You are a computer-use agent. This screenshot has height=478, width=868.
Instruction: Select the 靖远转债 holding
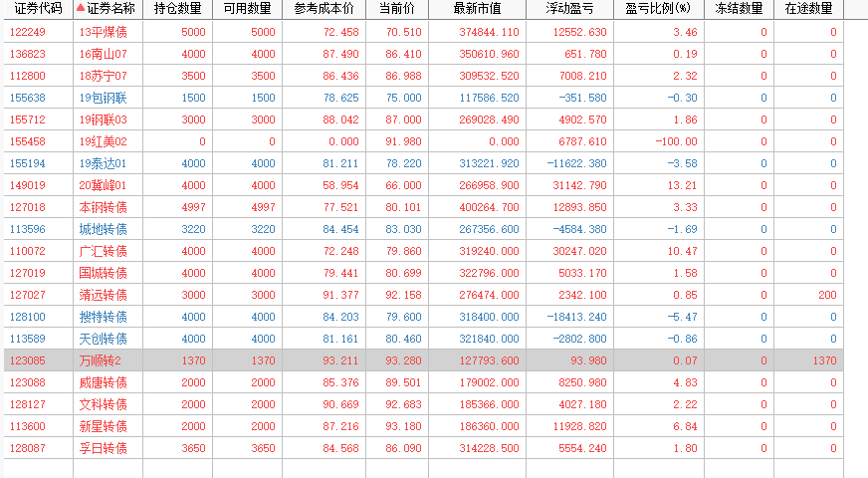coord(103,295)
